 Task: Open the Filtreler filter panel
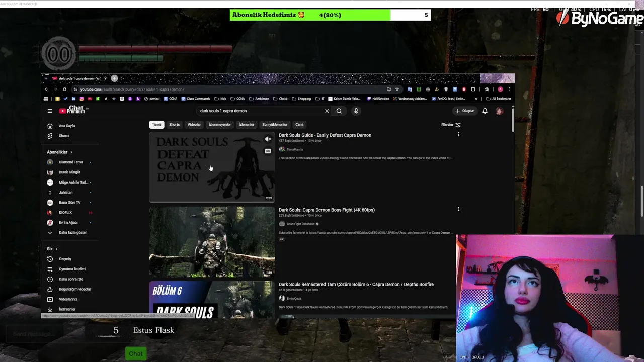pos(451,125)
